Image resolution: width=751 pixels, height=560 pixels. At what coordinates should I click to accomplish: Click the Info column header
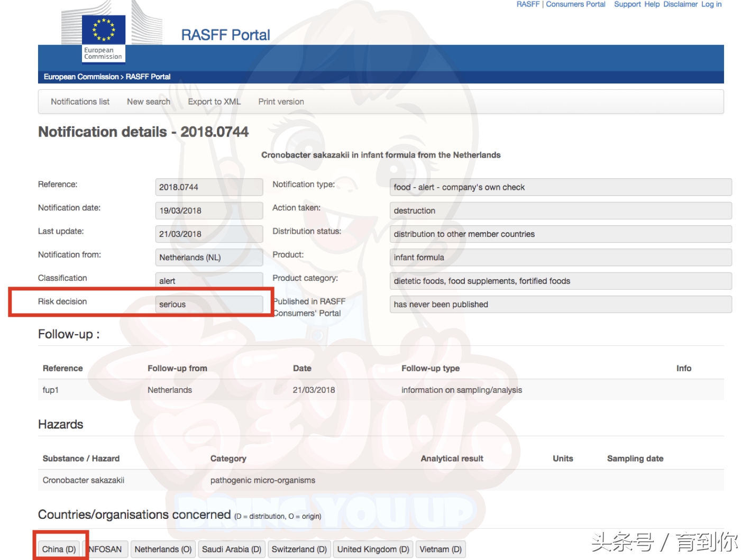pyautogui.click(x=684, y=369)
